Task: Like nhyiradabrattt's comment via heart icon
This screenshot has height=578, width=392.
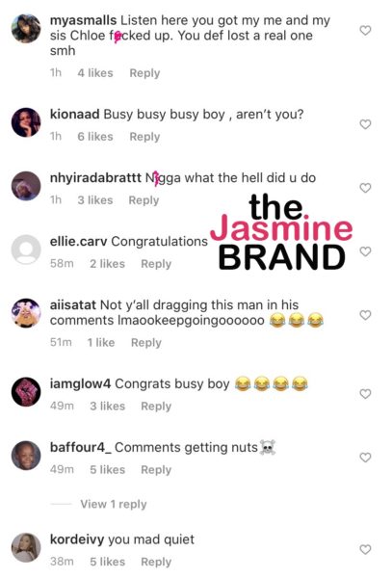Action: [x=365, y=188]
